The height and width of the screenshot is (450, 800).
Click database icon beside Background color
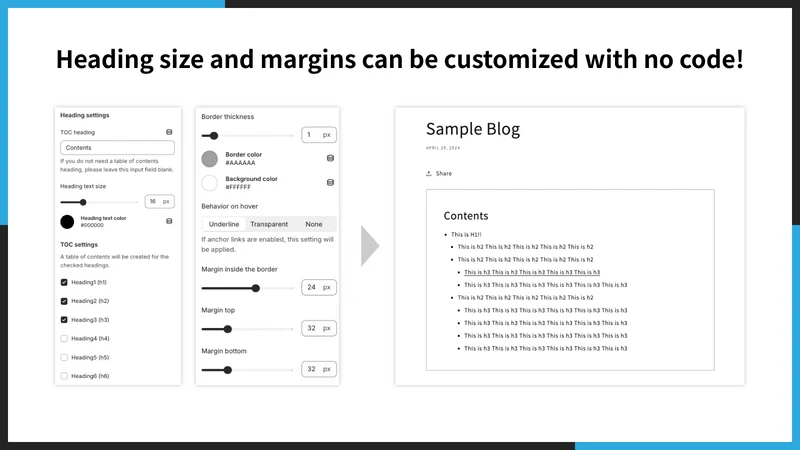(x=330, y=182)
